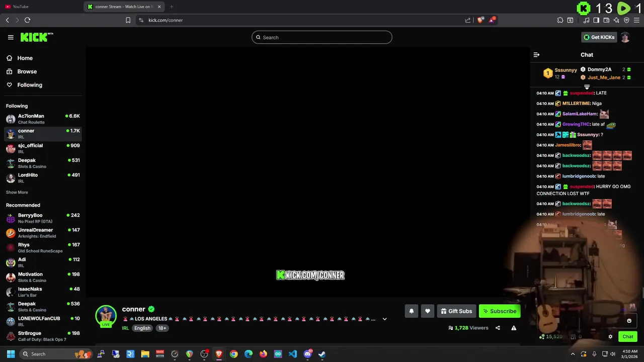644x362 pixels.
Task: Expand chat leaderboard handle
Action: [x=587, y=87]
